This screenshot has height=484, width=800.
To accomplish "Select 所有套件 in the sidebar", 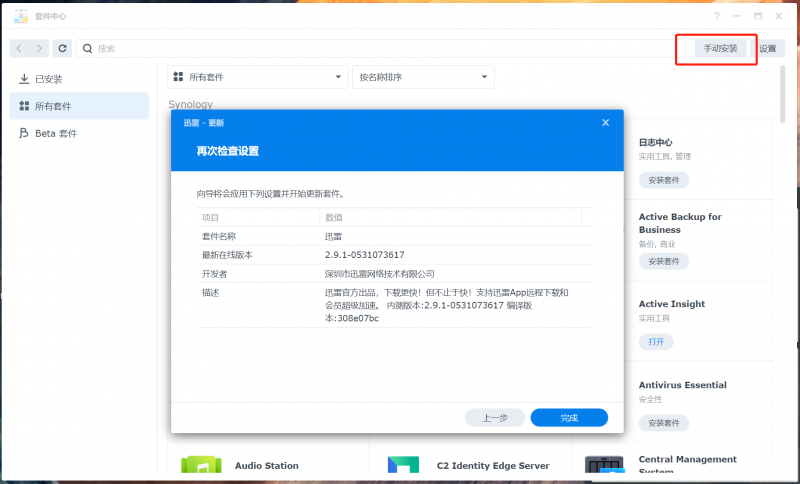I will 79,106.
